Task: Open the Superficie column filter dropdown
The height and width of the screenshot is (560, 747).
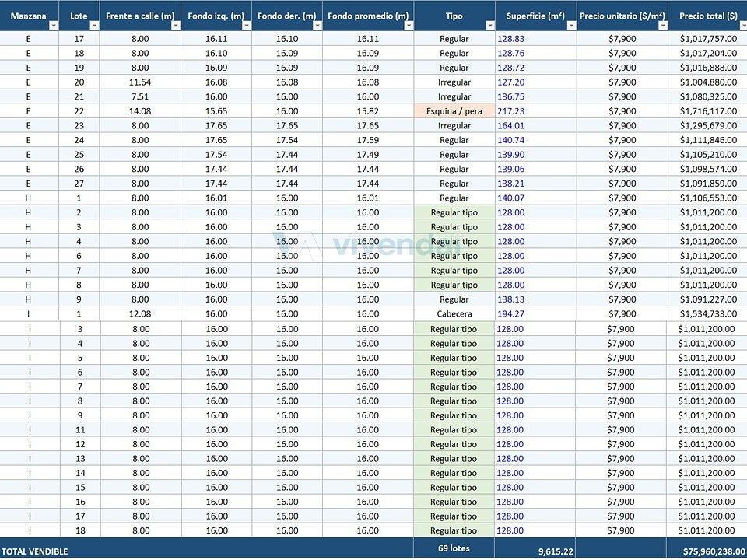Action: click(x=571, y=26)
